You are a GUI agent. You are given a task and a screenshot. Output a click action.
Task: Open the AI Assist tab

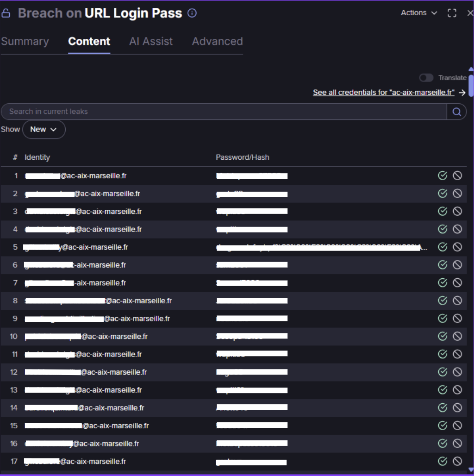pos(151,41)
